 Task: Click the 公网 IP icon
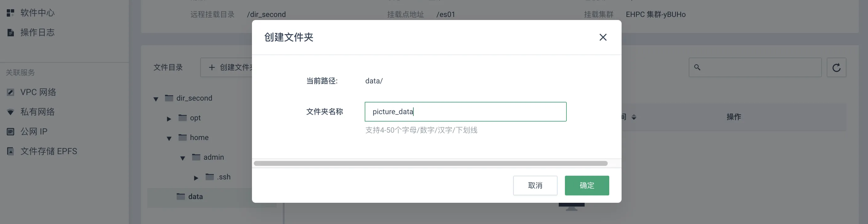pos(10,131)
